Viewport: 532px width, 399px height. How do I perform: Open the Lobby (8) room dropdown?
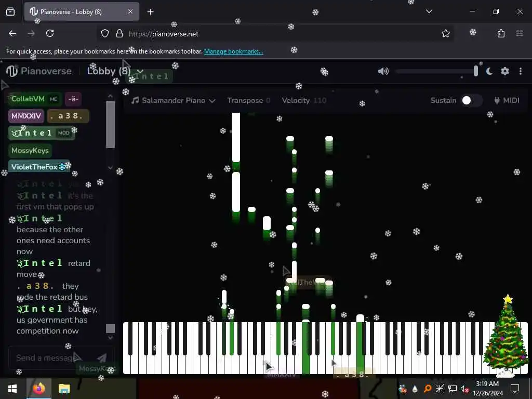click(115, 71)
